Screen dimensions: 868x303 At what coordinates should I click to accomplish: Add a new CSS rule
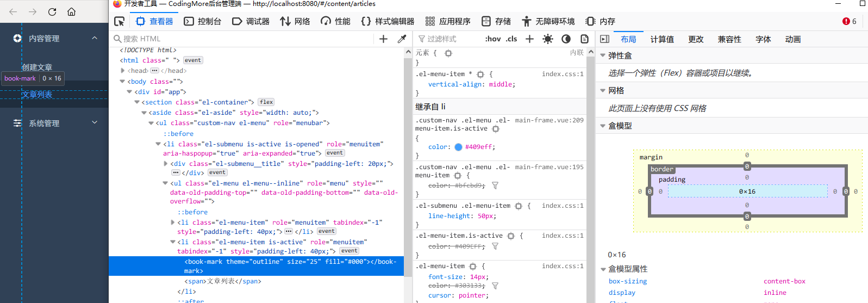pyautogui.click(x=529, y=39)
